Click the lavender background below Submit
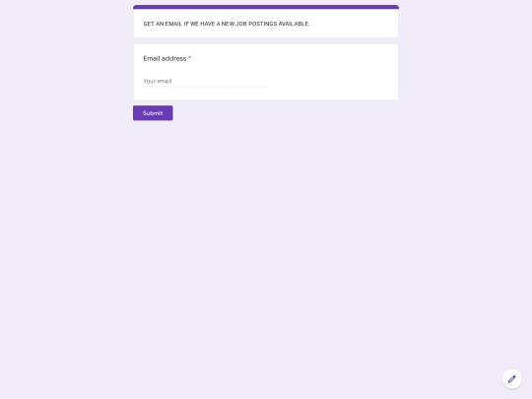 coord(266,237)
